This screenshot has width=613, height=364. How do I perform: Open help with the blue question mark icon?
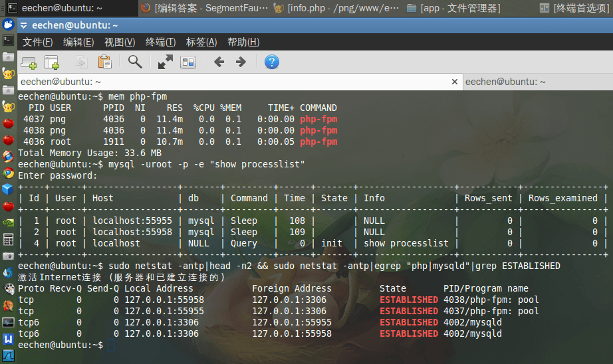pyautogui.click(x=272, y=62)
